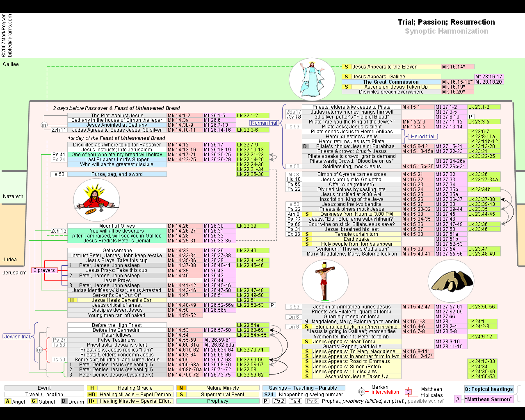Click the Synoptic Harmonization subtitle
Image resolution: width=525 pixels, height=420 pixels.
447,31
